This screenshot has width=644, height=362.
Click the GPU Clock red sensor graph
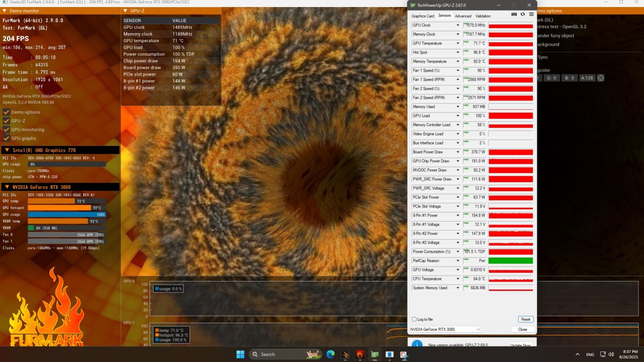click(511, 25)
